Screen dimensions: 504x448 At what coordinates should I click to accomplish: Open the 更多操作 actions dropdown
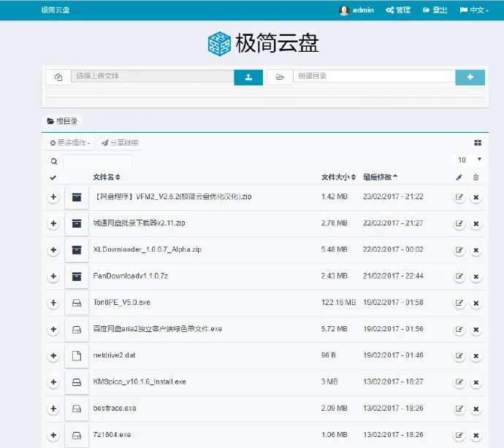(x=69, y=142)
